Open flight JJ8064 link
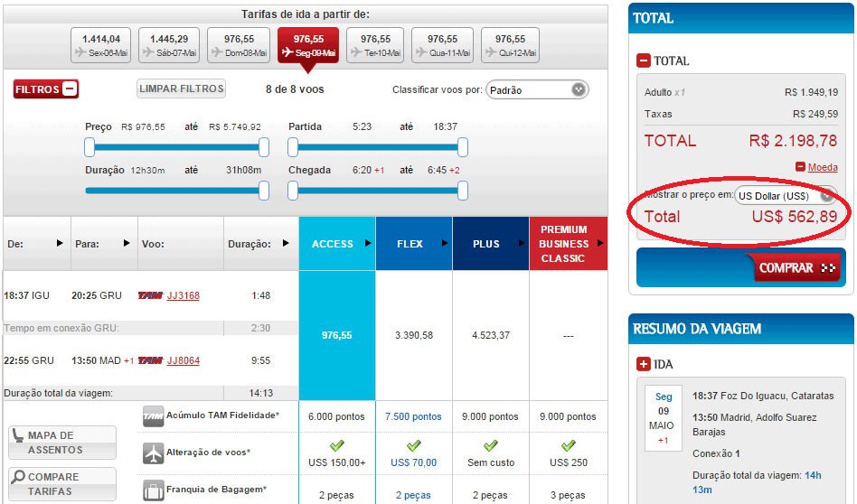Viewport: 857px width, 504px height. point(184,360)
